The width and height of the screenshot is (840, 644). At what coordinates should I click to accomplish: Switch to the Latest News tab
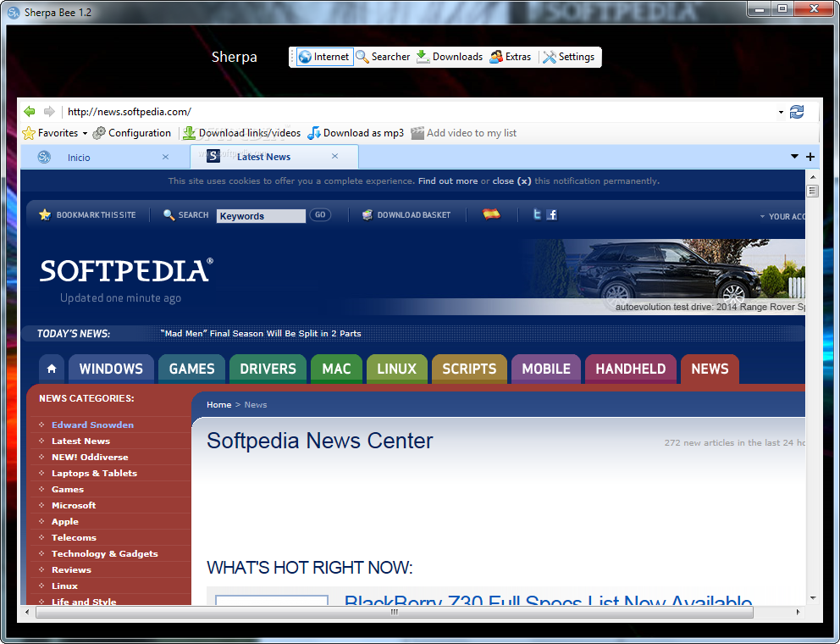point(263,157)
